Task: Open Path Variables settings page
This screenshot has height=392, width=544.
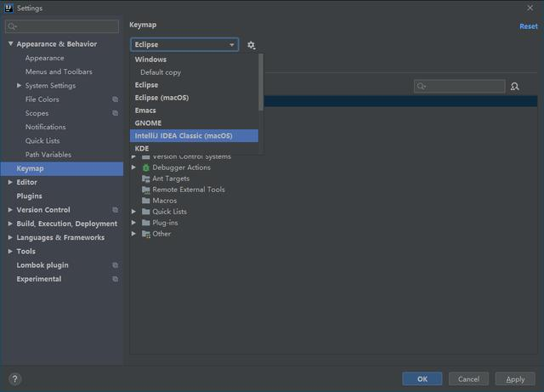Action: tap(48, 155)
